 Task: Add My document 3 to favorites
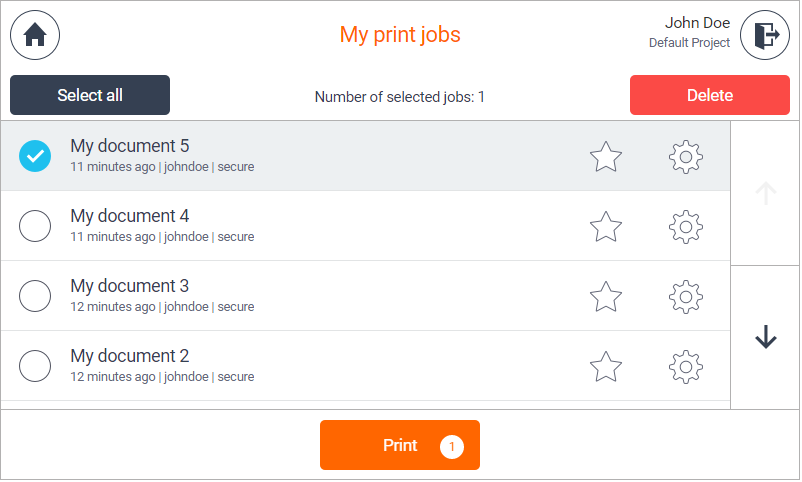click(x=606, y=297)
